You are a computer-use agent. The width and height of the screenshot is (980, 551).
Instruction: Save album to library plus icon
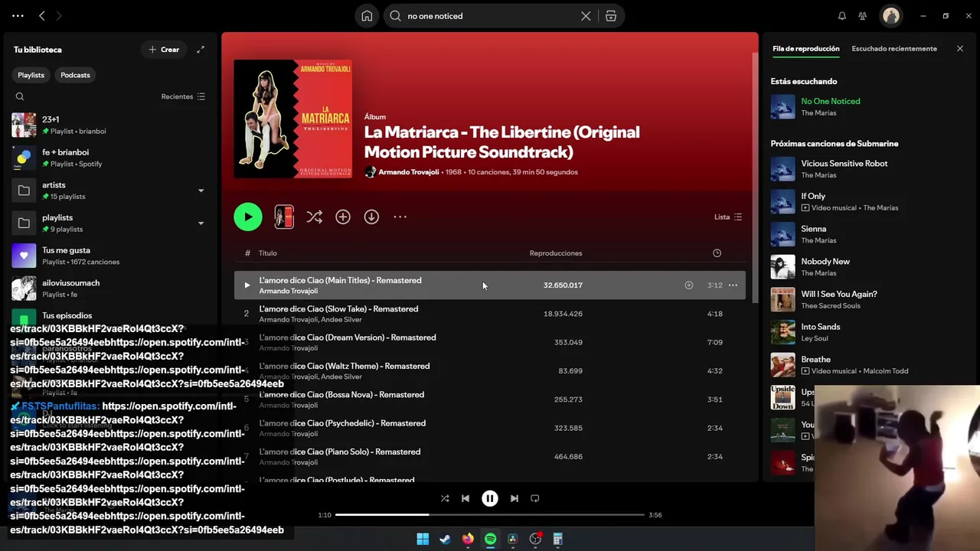pyautogui.click(x=343, y=217)
